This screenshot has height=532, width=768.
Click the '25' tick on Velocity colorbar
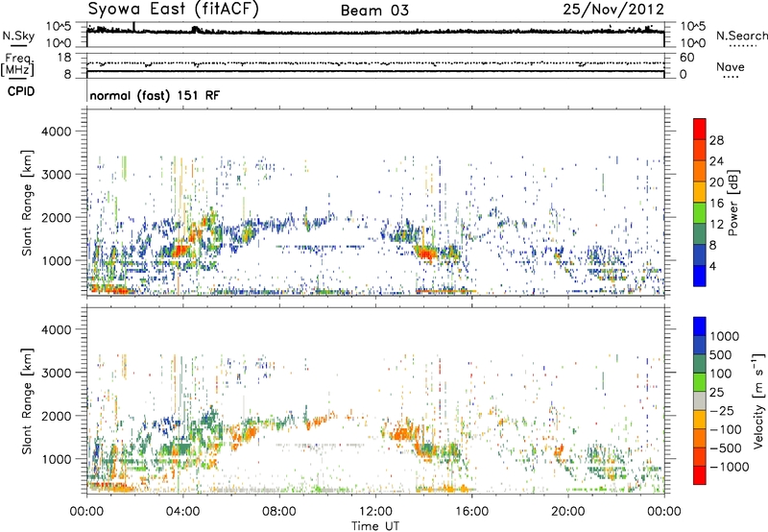coord(717,393)
